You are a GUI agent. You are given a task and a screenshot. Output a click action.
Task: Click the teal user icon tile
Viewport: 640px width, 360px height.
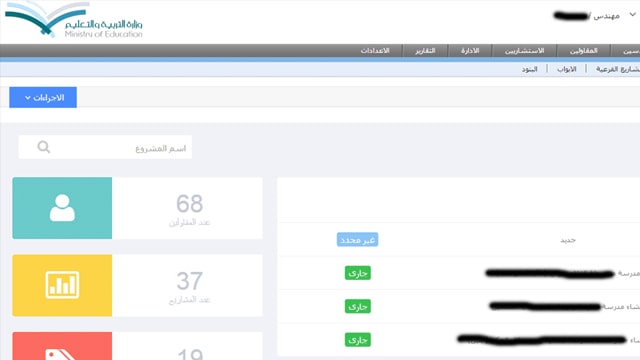pos(62,208)
